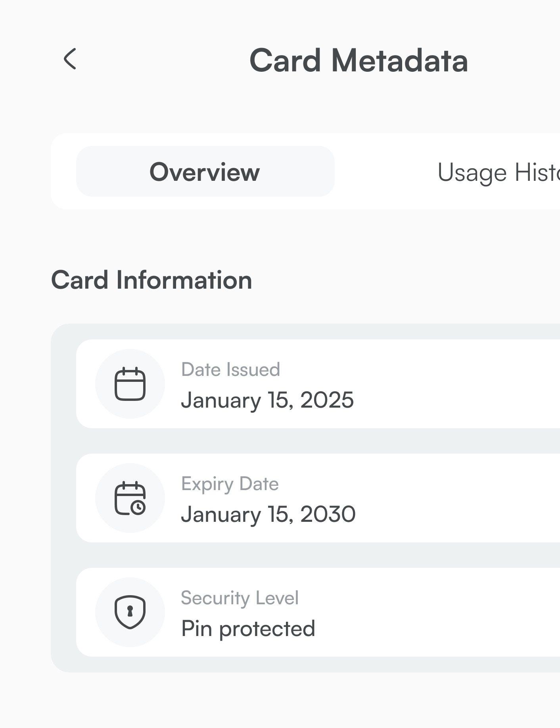Click the Card Metadata page title
This screenshot has height=728, width=560.
click(x=359, y=61)
